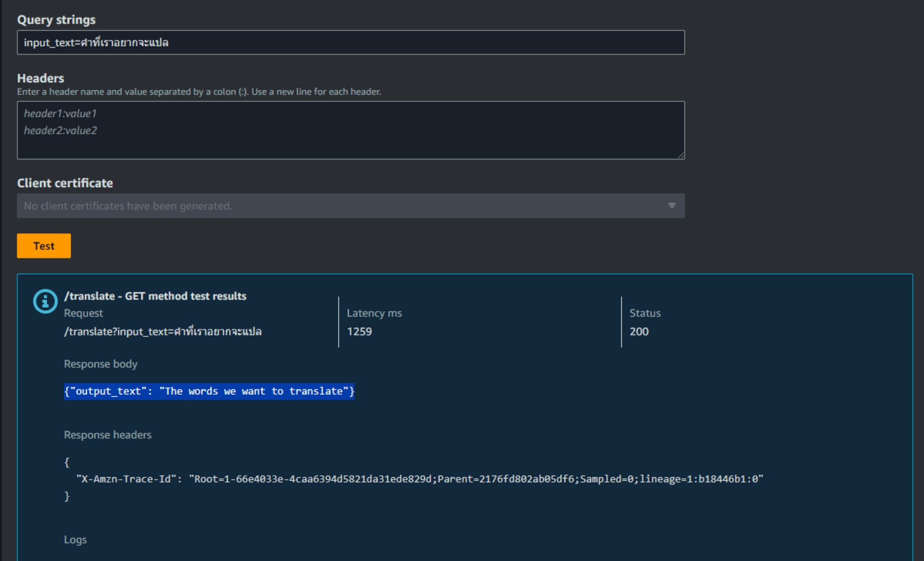Image resolution: width=924 pixels, height=561 pixels.
Task: Click the orange Test button
Action: click(44, 246)
